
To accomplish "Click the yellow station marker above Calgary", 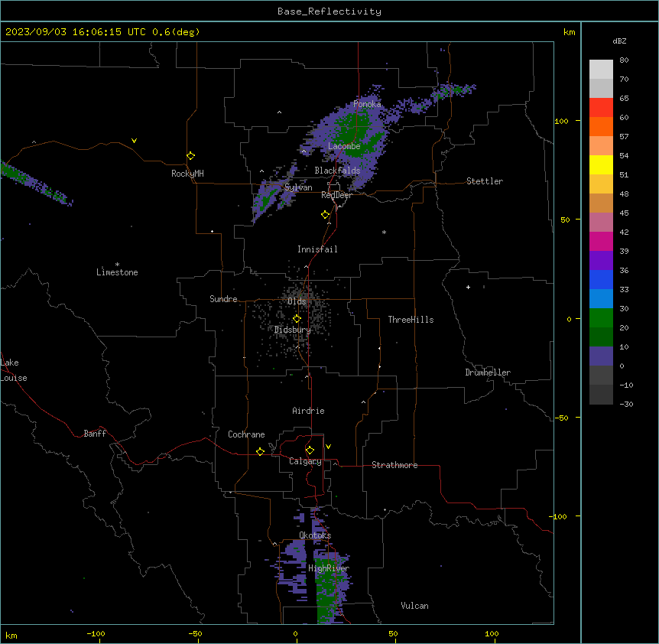I will [310, 450].
